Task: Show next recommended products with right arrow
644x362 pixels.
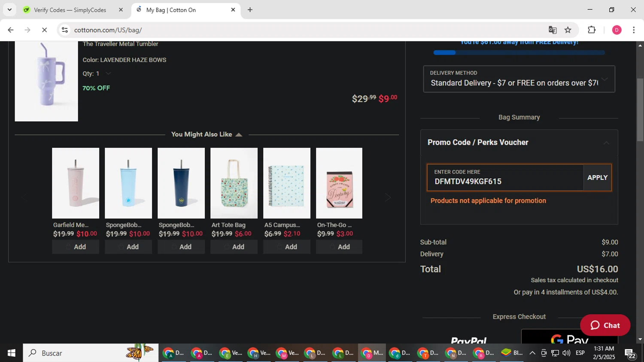Action: 388,198
